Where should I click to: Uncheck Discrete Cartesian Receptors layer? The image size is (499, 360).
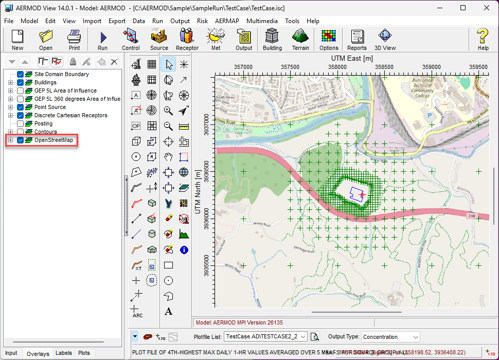[20, 115]
